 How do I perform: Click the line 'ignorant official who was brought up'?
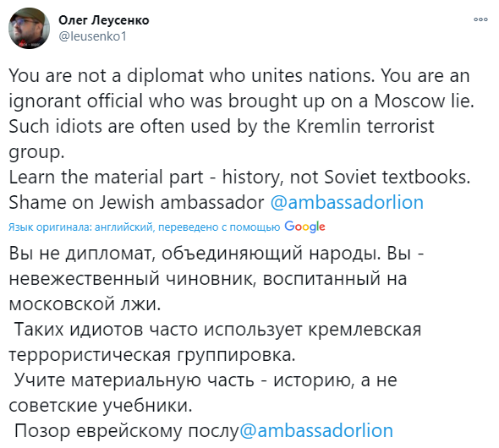pyautogui.click(x=241, y=101)
